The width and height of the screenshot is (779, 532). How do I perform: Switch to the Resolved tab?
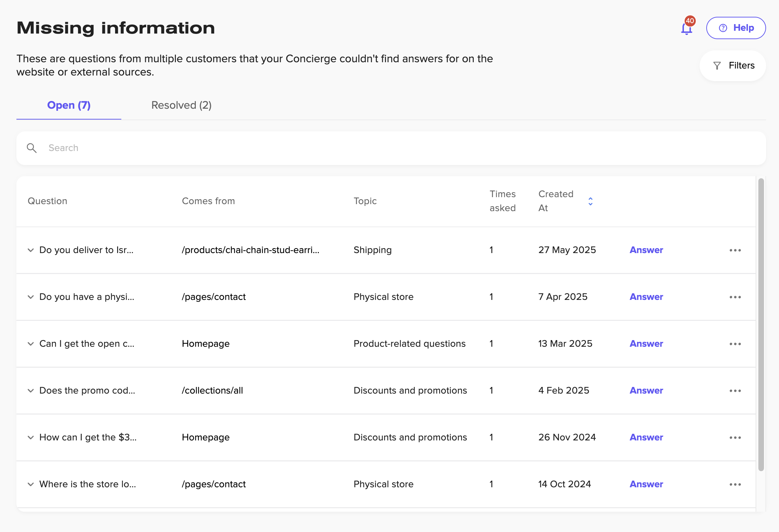tap(181, 105)
